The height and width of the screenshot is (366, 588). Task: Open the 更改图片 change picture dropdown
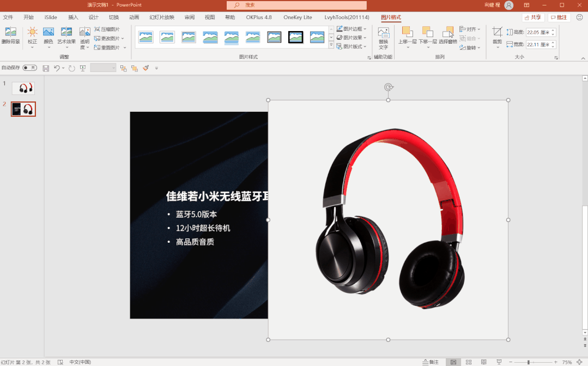tap(109, 38)
